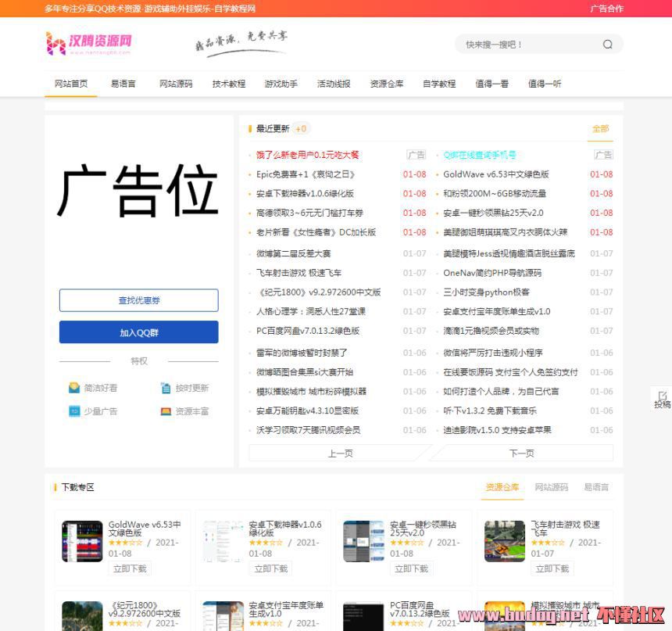Open the 安卓支付宝年度账单生成v1.0 card title
The image size is (672, 631).
(286, 609)
